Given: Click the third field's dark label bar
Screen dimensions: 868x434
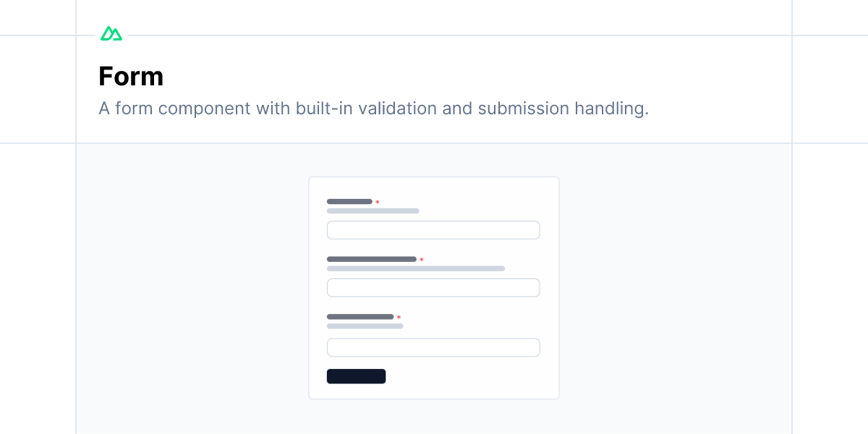Looking at the screenshot, I should pos(360,317).
